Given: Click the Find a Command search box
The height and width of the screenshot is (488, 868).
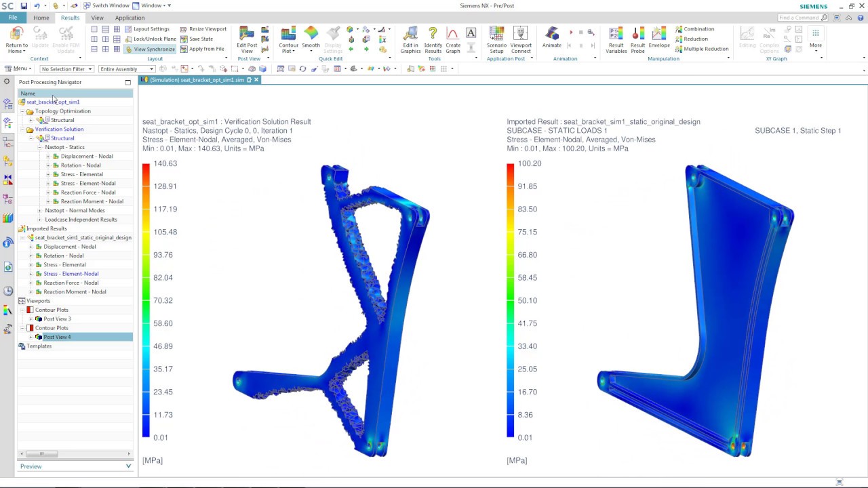Looking at the screenshot, I should [x=804, y=18].
